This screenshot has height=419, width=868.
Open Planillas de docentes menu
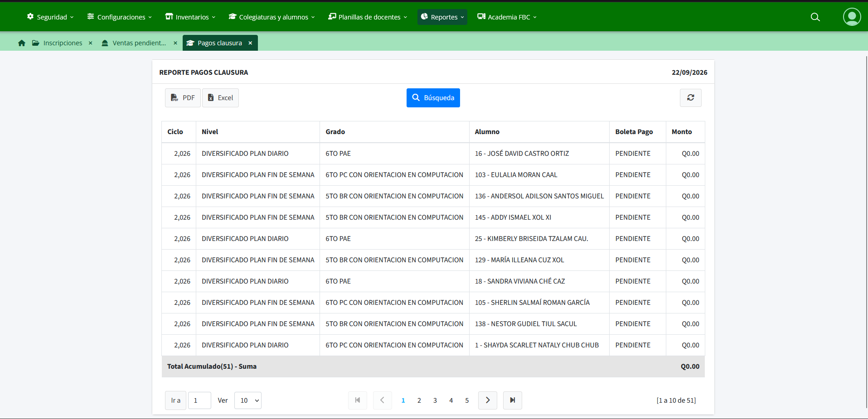pyautogui.click(x=368, y=17)
